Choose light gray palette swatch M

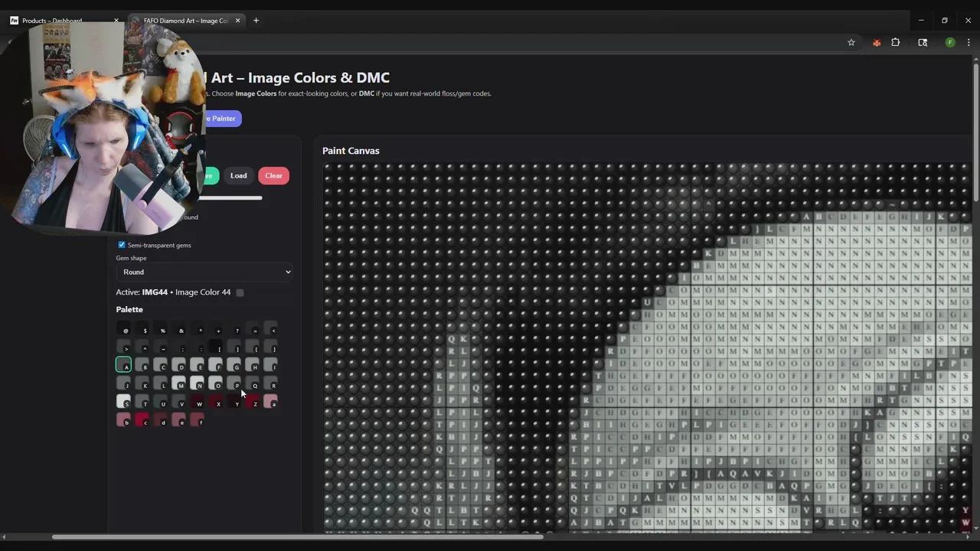pyautogui.click(x=178, y=383)
